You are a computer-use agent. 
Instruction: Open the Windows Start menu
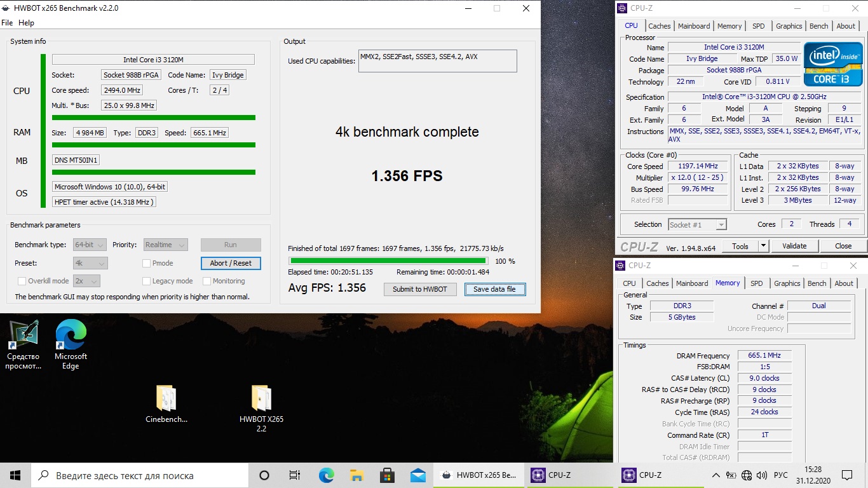pyautogui.click(x=15, y=475)
